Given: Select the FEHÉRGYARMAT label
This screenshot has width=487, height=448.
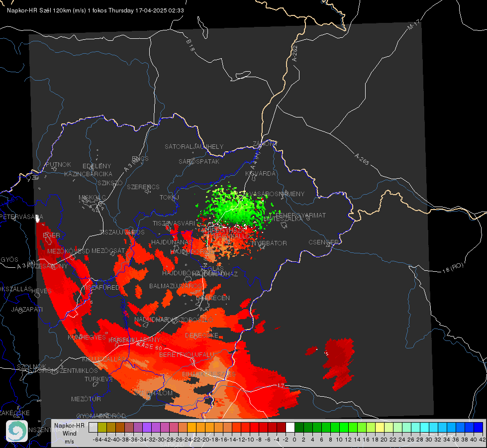Looking at the screenshot, I should pos(300,215).
